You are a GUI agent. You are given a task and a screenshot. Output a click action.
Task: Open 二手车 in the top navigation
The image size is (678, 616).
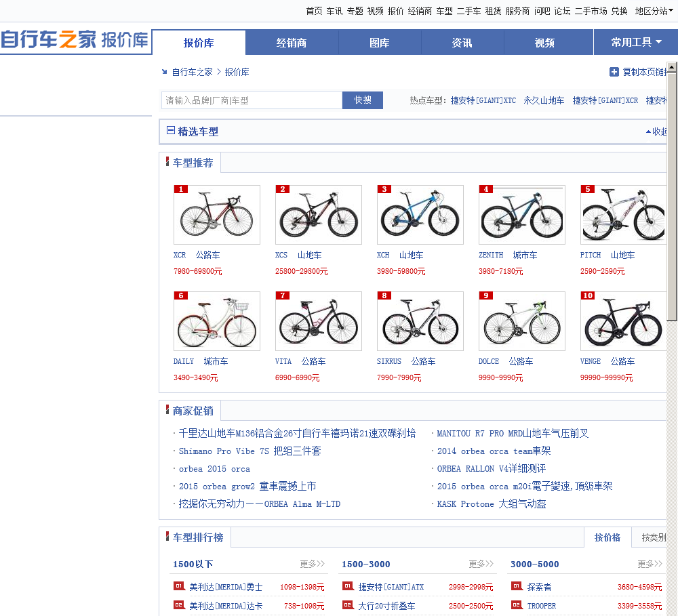[x=468, y=12]
